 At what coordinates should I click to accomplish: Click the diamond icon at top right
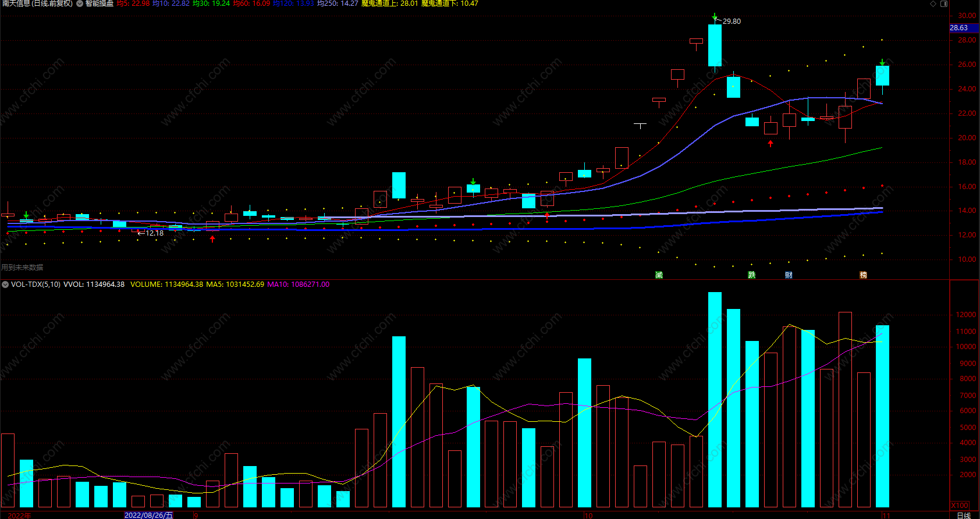click(x=933, y=3)
